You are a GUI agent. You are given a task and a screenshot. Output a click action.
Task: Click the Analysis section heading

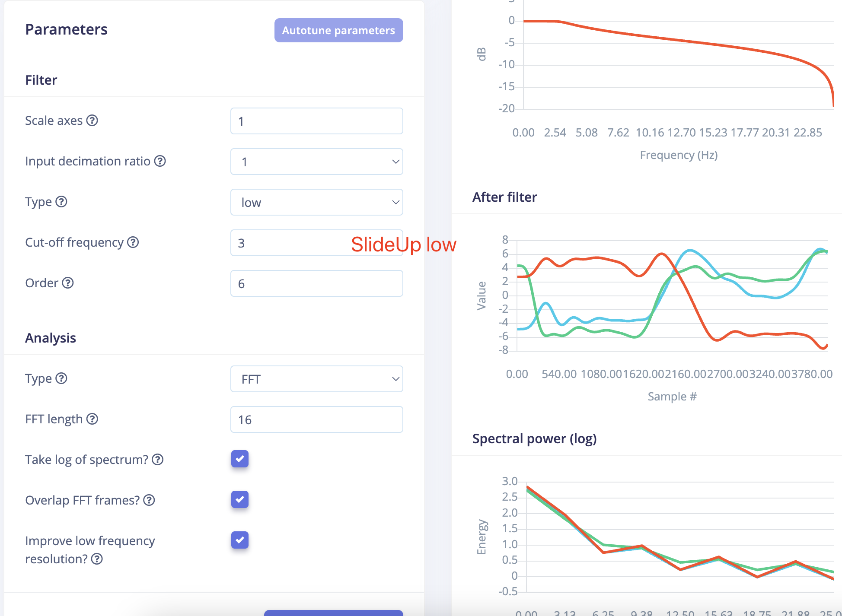[51, 338]
